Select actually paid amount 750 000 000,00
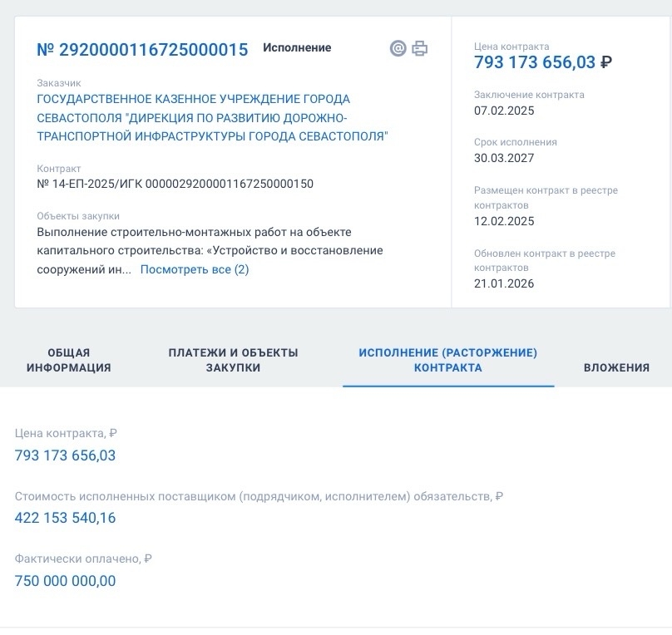The width and height of the screenshot is (672, 635). coord(66,581)
